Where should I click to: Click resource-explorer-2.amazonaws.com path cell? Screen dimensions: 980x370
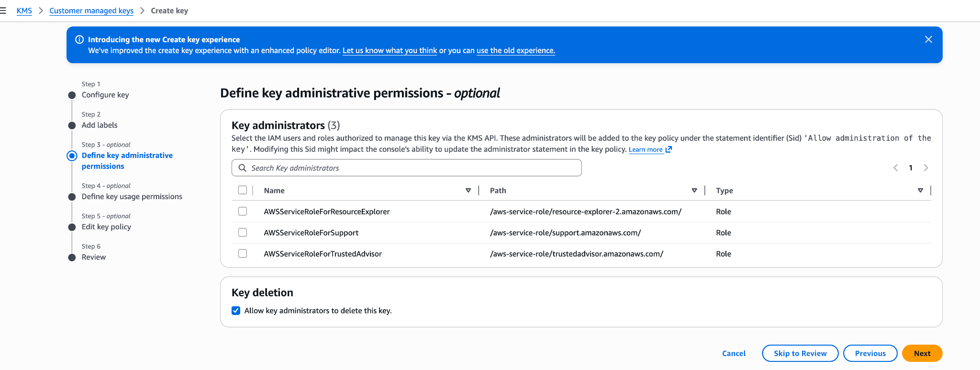586,212
